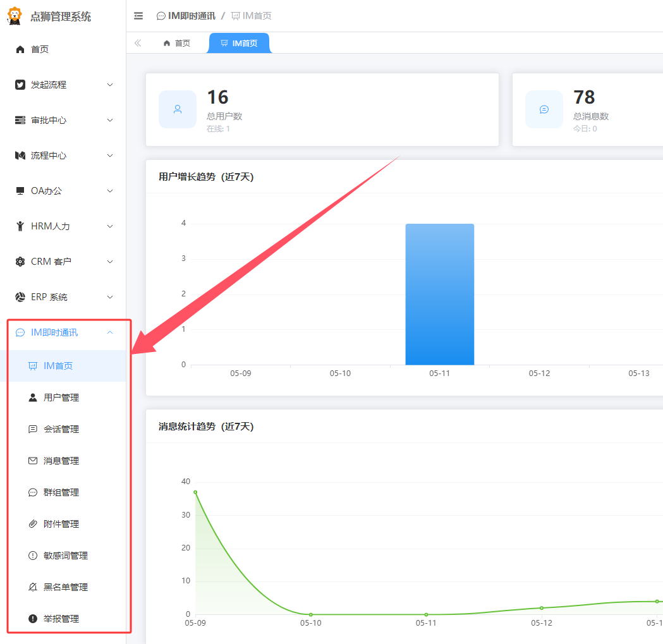Click the total users card avatar icon
Viewport: 663px width, 644px height.
(x=178, y=109)
